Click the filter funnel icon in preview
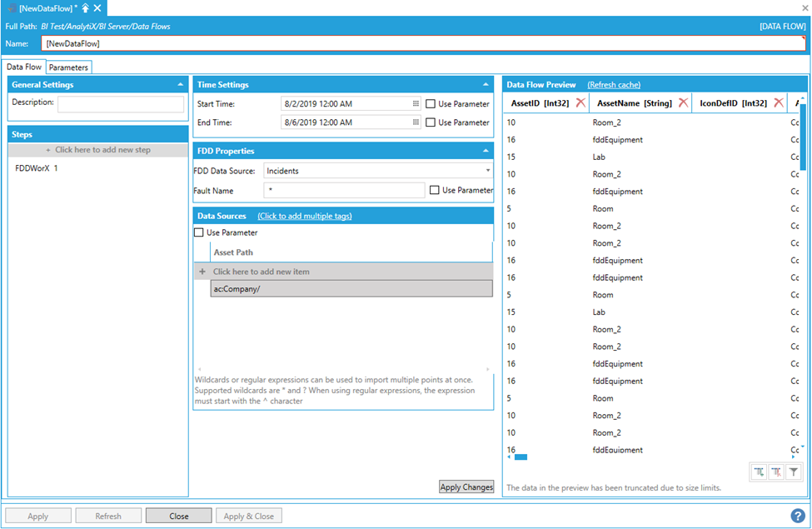This screenshot has width=812, height=529. click(794, 472)
